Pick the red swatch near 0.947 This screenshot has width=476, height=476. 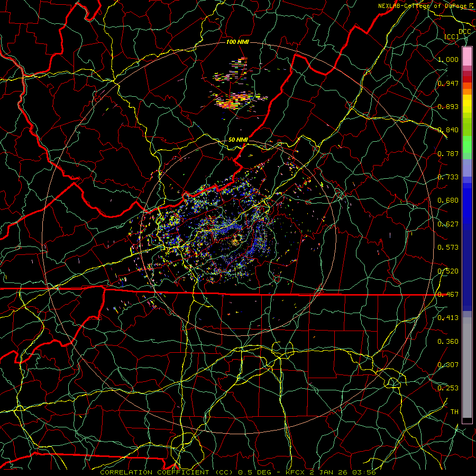point(467,79)
